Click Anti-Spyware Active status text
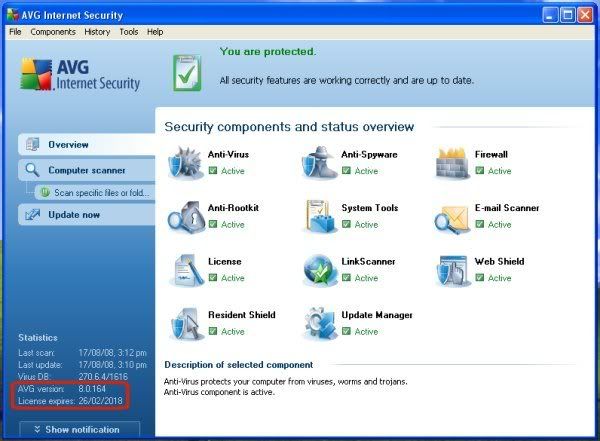 point(366,171)
